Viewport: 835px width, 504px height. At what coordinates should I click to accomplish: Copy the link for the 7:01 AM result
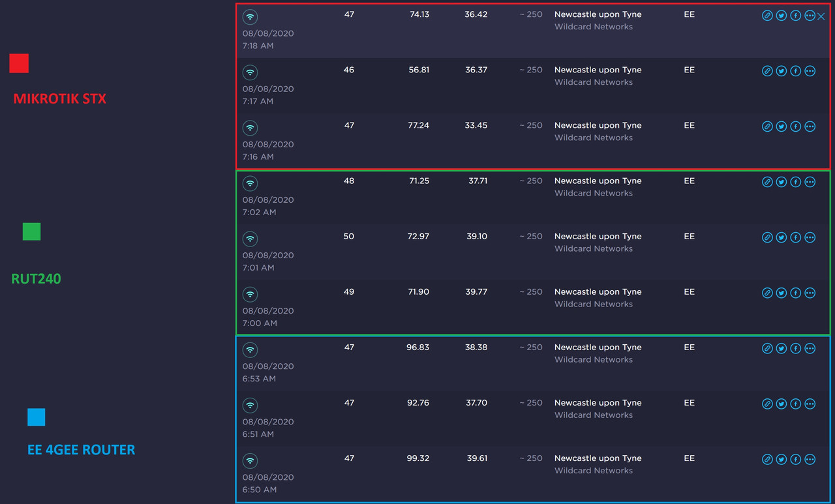[767, 237]
